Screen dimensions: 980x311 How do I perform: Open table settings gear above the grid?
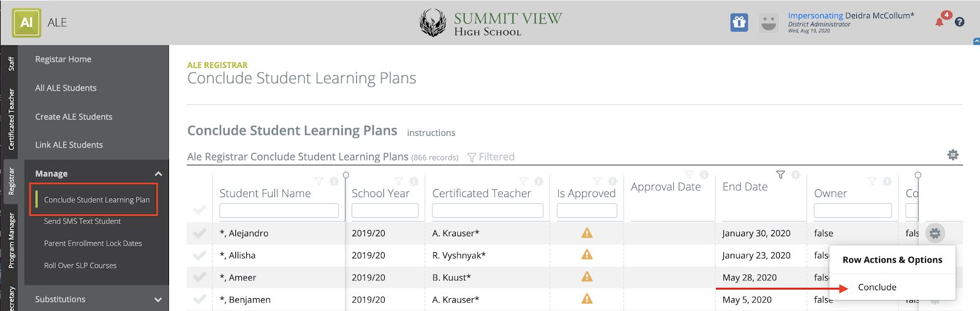point(952,155)
